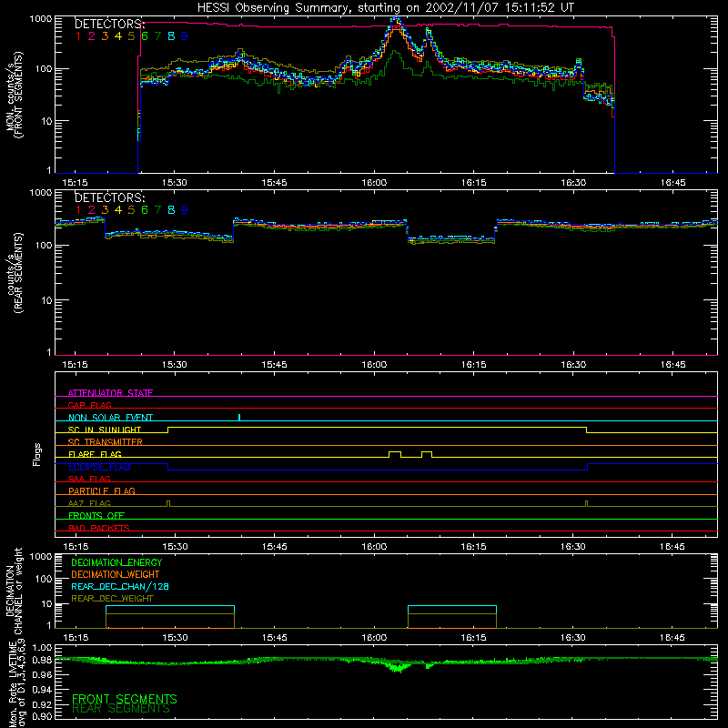Screen dimensions: 728x728
Task: Click DETECTORS: heading in front segments plot
Action: (109, 24)
